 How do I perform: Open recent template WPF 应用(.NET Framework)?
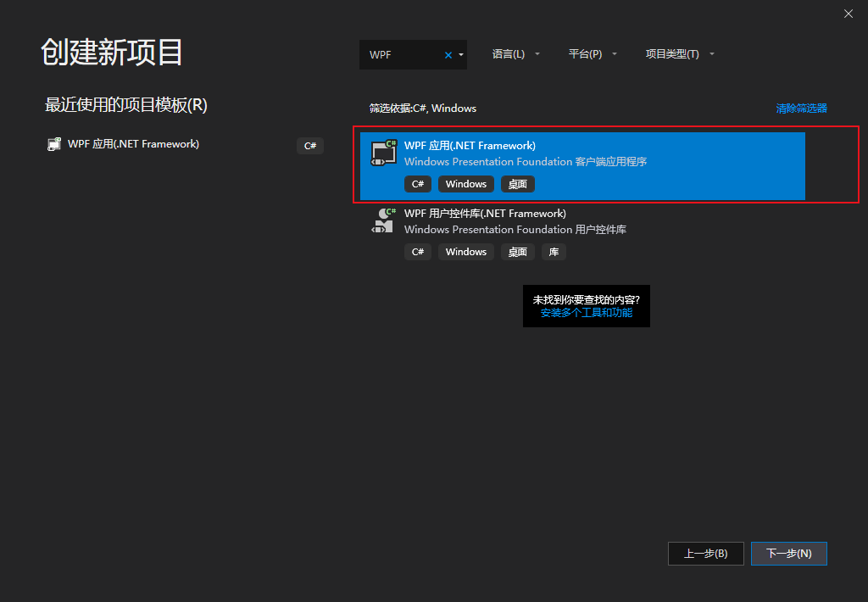186,144
